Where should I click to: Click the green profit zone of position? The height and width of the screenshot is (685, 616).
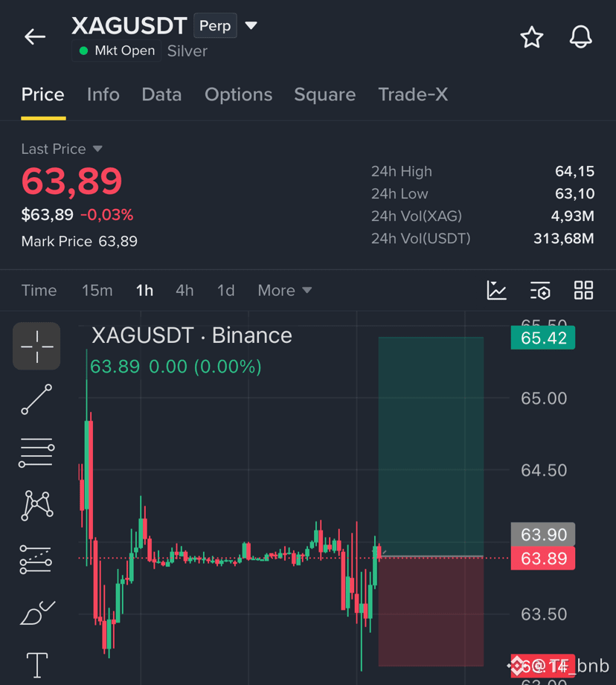coord(431,446)
